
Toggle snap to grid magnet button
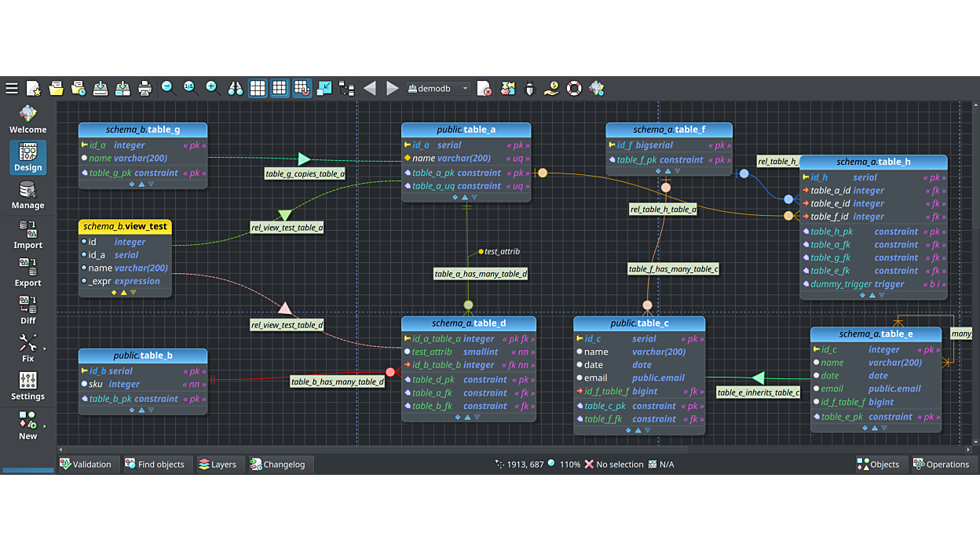point(302,89)
